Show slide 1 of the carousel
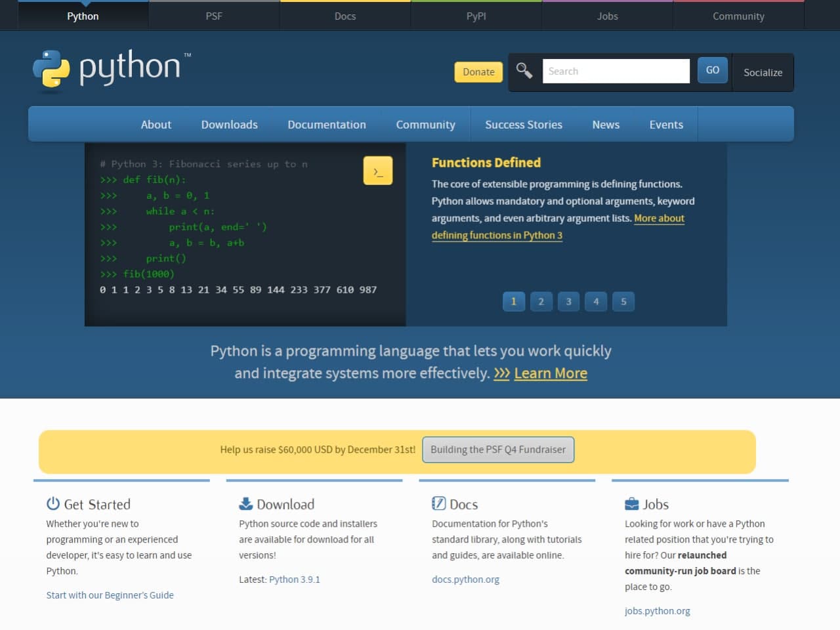Image resolution: width=840 pixels, height=630 pixels. pos(514,301)
